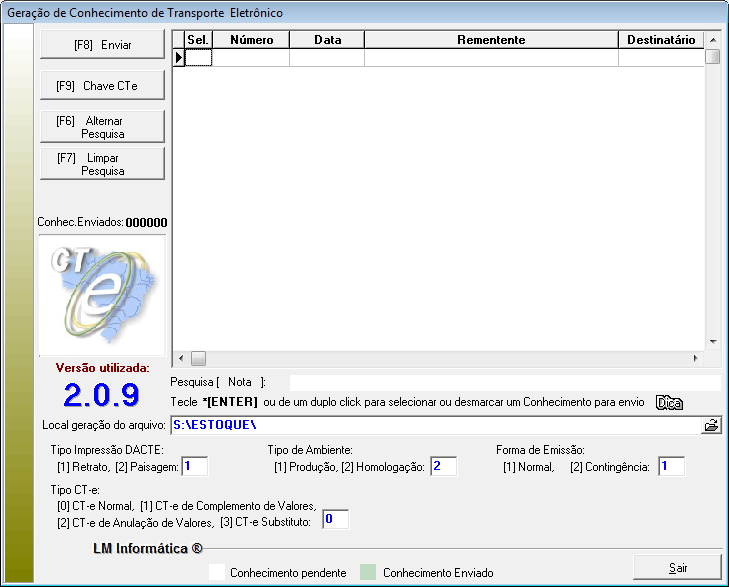This screenshot has height=587, width=729.
Task: Click the Tipo CT-e value field
Action: [x=335, y=519]
